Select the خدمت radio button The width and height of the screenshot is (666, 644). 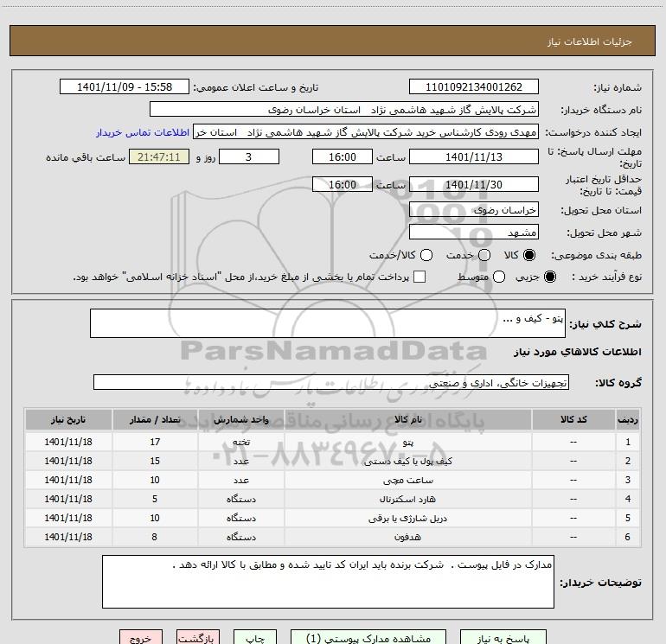(484, 255)
